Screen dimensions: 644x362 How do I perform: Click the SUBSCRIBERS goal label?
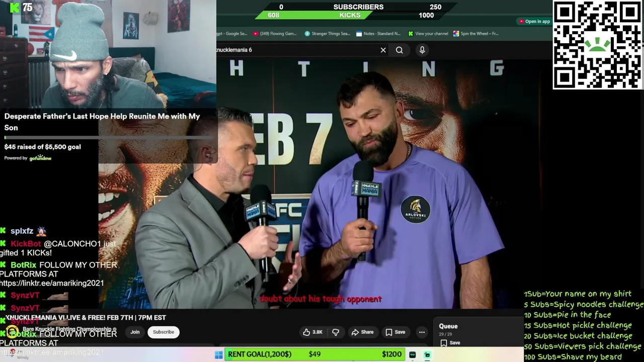[358, 7]
